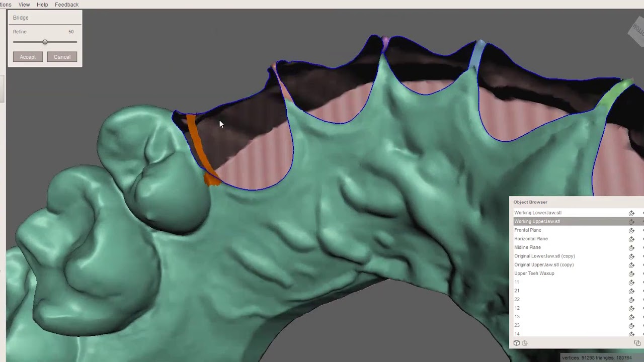Click the Refine slider handle
Viewport: 644px width, 362px height.
(x=45, y=42)
